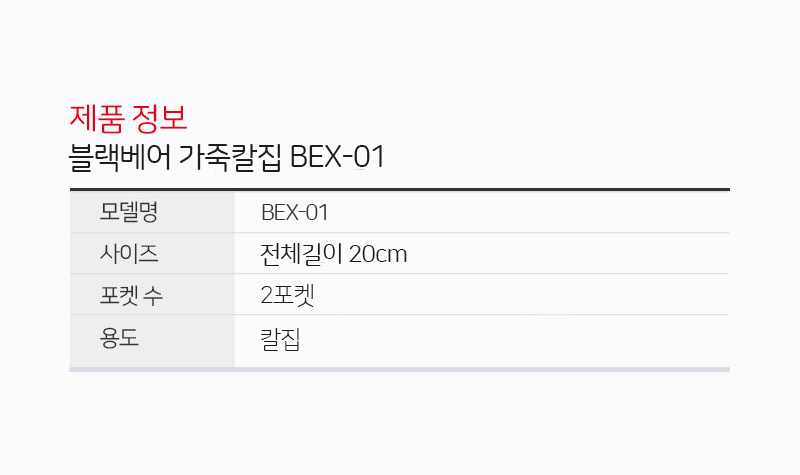Image resolution: width=800 pixels, height=475 pixels.
Task: Click the divider between 모델명 and 사이즈 rows
Action: coord(399,233)
